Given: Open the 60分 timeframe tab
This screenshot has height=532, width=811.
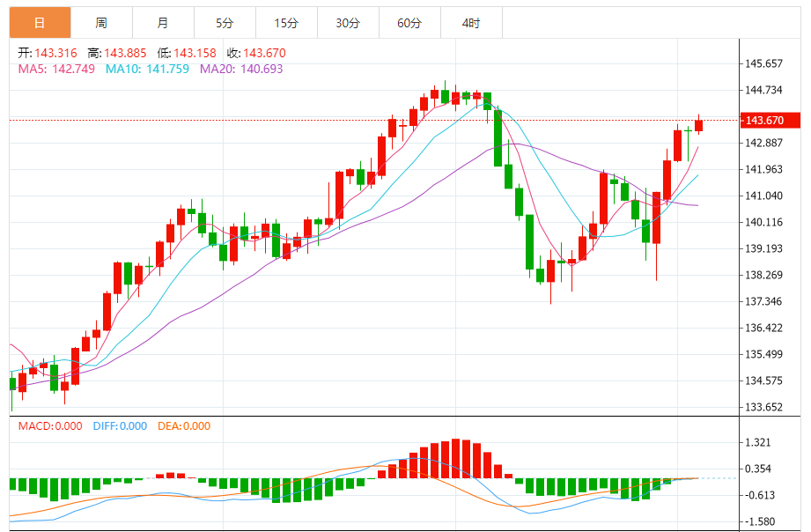Looking at the screenshot, I should point(409,23).
